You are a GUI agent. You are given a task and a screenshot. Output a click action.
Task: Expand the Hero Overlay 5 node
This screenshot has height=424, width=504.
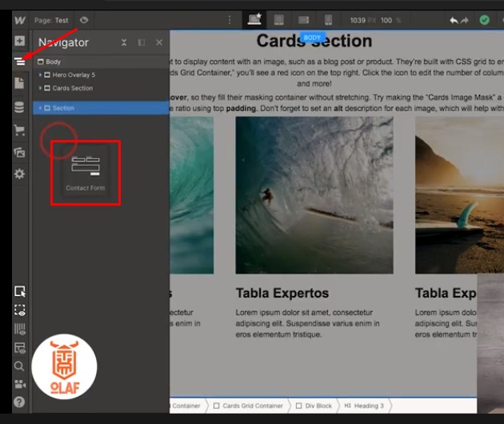(40, 74)
